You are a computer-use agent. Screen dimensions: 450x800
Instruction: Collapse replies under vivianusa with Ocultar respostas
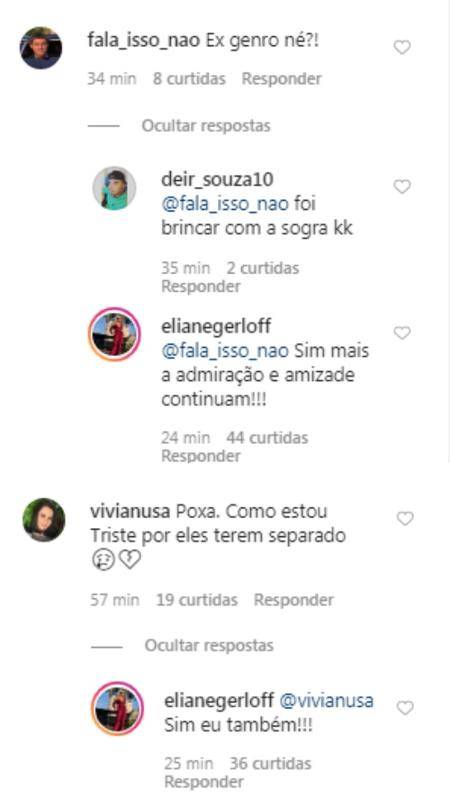click(x=209, y=645)
